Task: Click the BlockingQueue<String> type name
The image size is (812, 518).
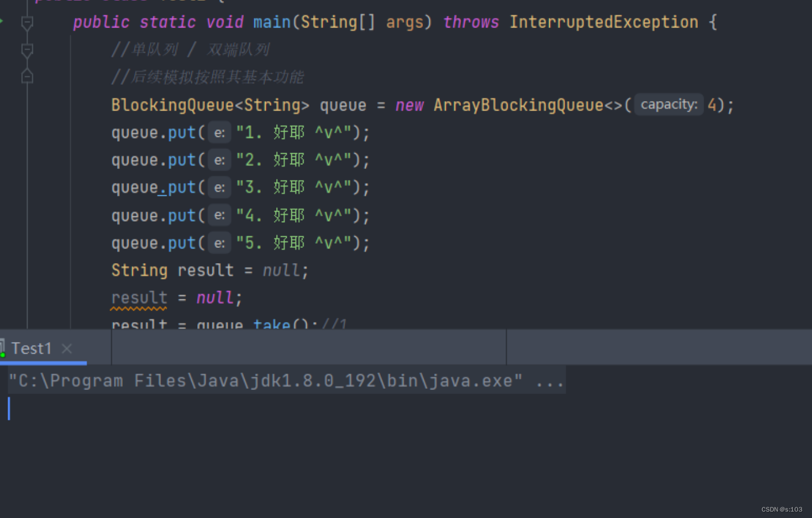Action: coord(210,105)
